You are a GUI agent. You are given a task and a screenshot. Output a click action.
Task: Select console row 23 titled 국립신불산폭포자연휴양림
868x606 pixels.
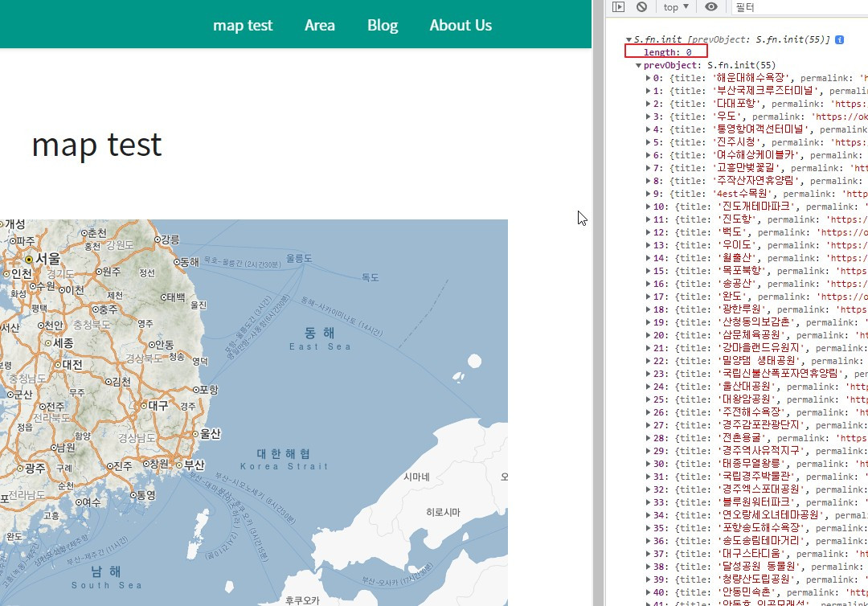(756, 374)
